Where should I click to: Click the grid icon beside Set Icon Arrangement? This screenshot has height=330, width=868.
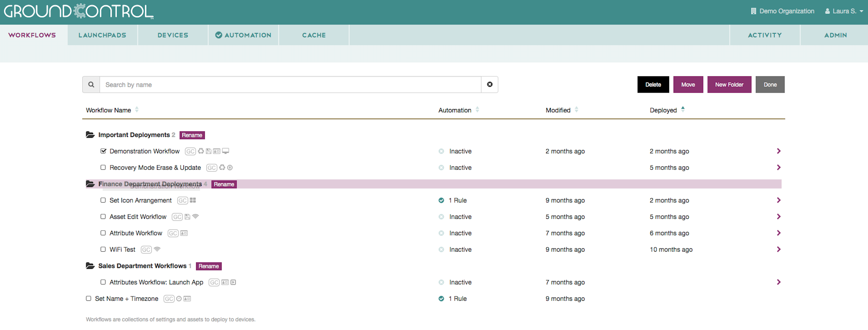[x=193, y=200]
